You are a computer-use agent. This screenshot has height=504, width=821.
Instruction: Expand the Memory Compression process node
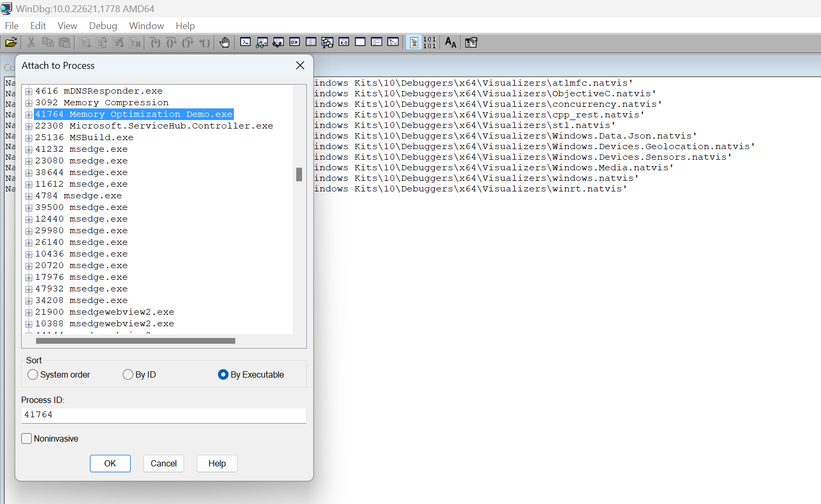pyautogui.click(x=29, y=103)
